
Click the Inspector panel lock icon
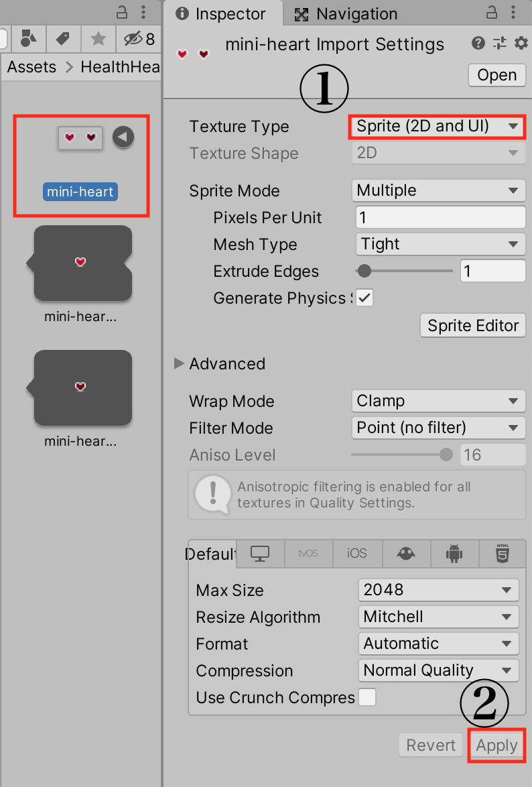(x=492, y=13)
